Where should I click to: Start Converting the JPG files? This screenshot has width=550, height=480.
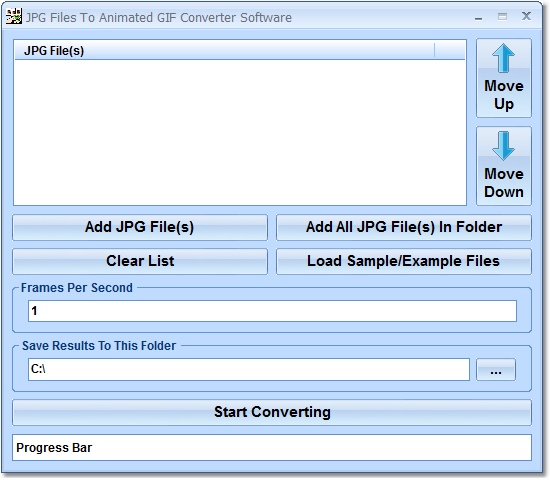pyautogui.click(x=272, y=412)
